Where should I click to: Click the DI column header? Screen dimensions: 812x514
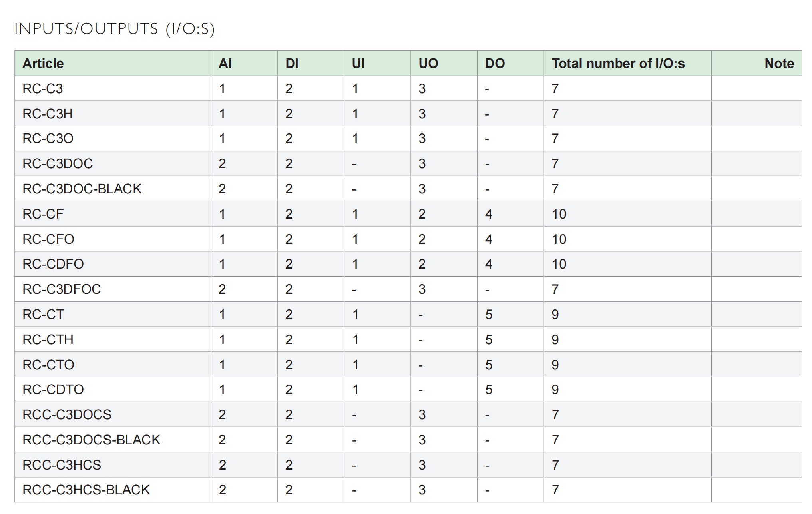point(292,64)
